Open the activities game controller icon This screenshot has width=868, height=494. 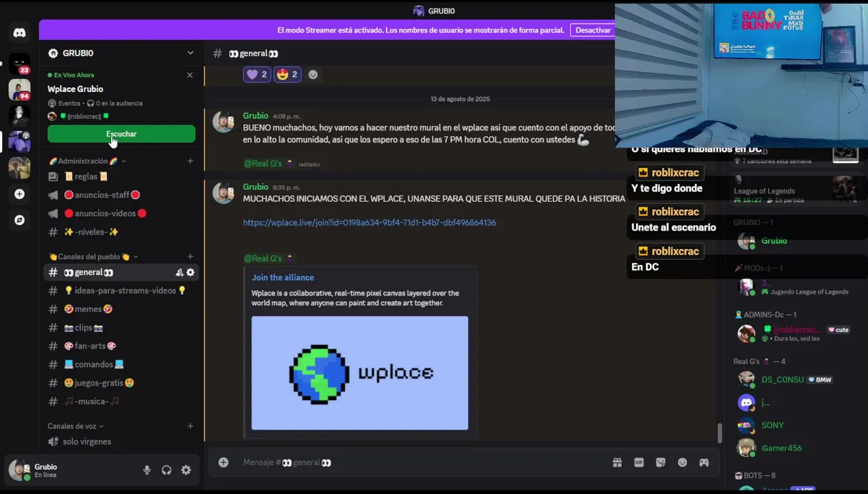tap(704, 462)
